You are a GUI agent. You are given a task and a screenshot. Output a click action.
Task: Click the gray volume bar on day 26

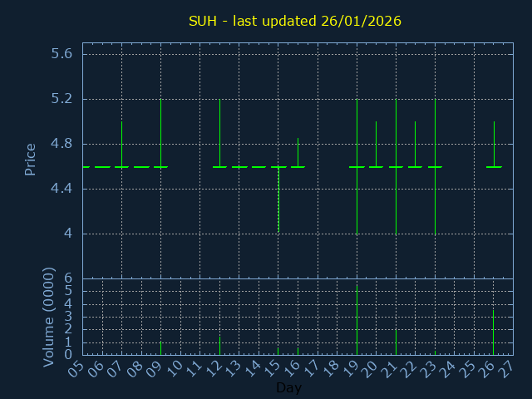pos(494,332)
